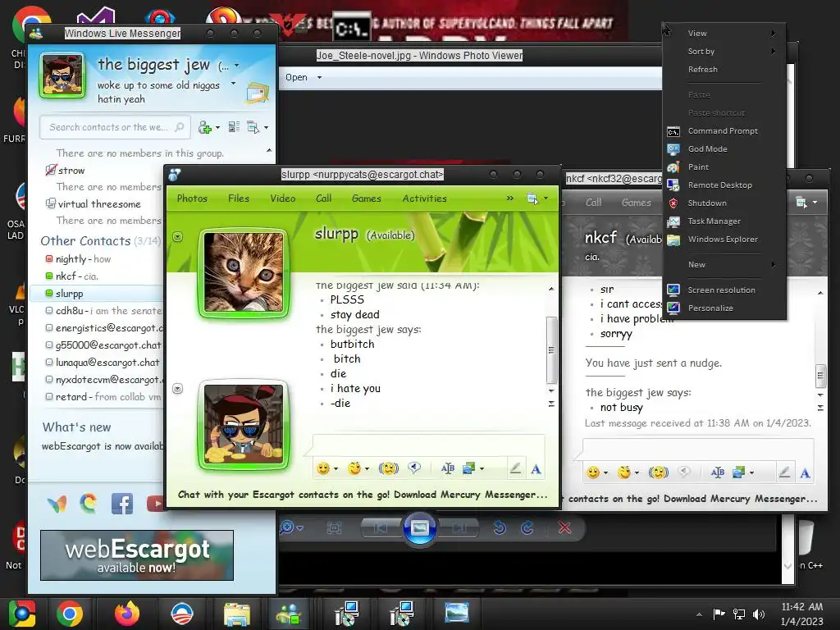
Task: Open personal message dropdown arrow
Action: (233, 84)
